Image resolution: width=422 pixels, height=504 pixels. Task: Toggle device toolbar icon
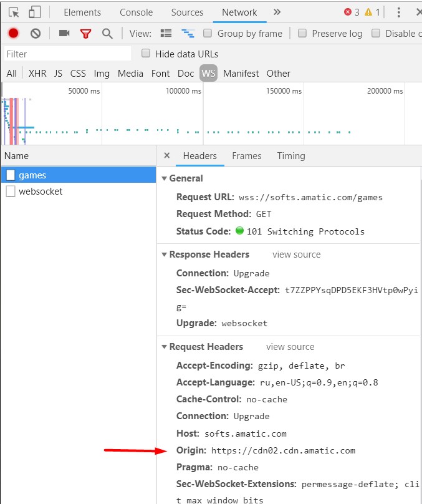pyautogui.click(x=34, y=12)
